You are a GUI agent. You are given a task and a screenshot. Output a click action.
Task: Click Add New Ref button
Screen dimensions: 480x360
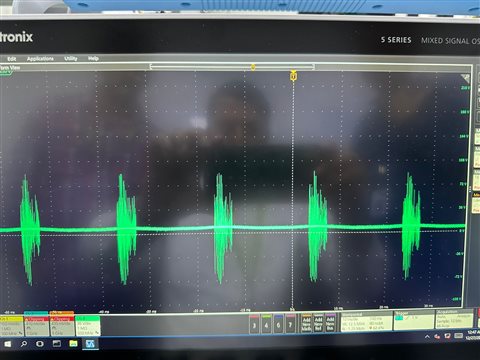[x=318, y=323]
